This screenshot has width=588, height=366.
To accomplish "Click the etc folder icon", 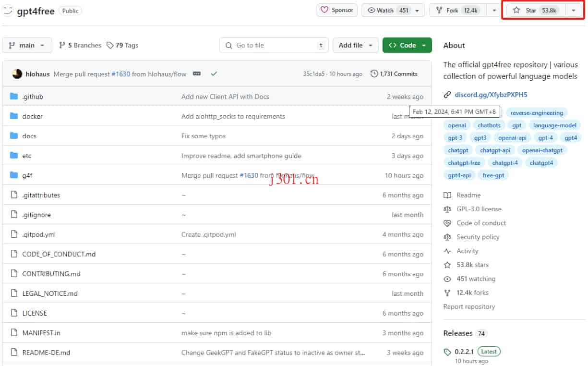I will coord(14,156).
